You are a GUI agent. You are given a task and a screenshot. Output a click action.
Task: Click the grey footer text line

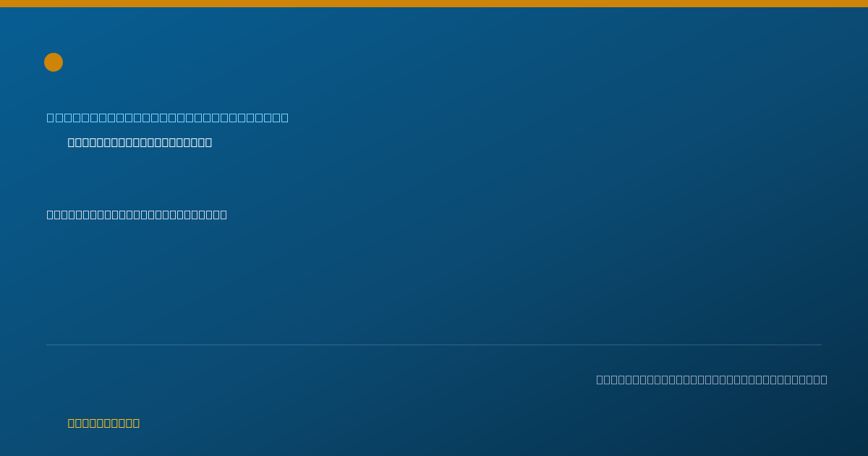(712, 379)
